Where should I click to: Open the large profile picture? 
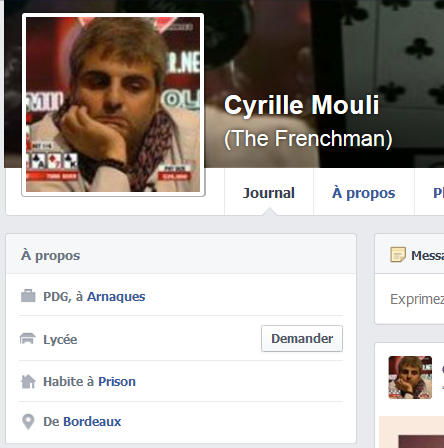coord(113,105)
